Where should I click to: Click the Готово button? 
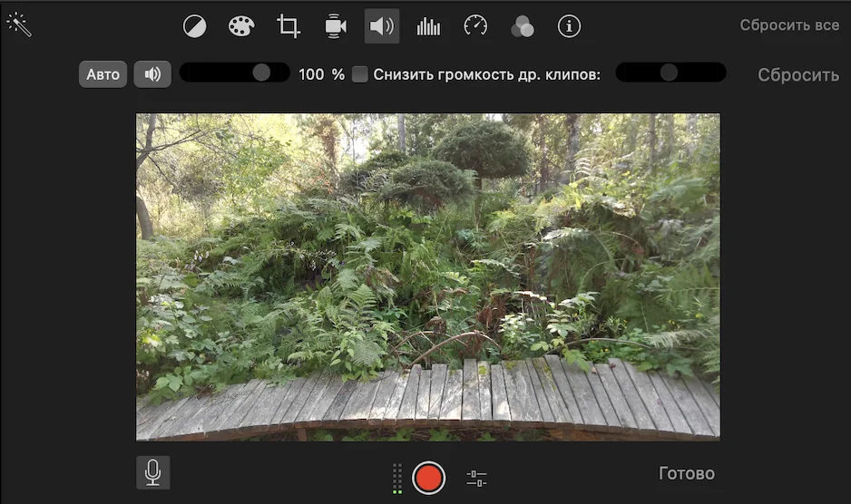(687, 473)
